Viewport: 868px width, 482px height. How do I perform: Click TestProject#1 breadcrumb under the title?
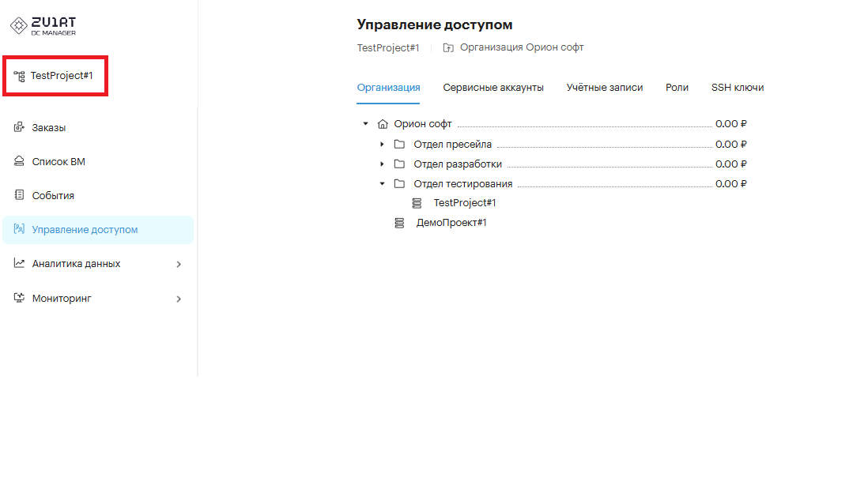[388, 48]
